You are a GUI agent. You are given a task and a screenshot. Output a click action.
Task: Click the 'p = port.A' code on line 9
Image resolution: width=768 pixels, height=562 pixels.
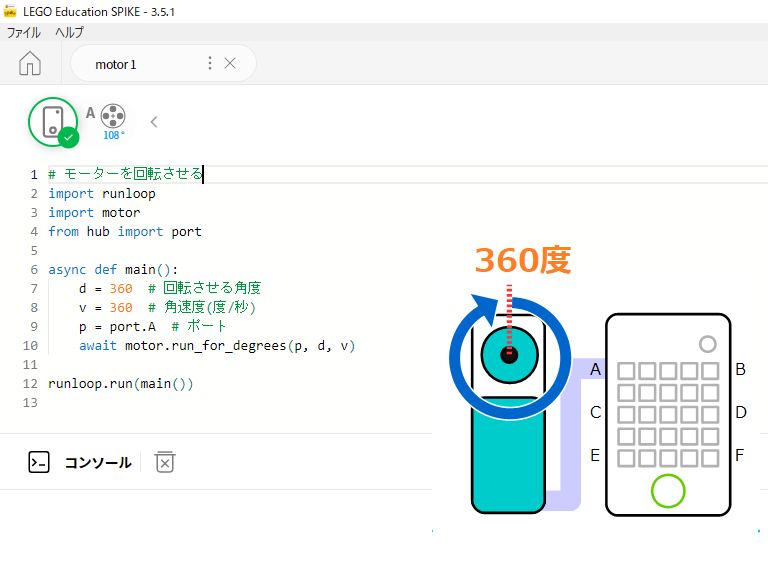point(118,327)
